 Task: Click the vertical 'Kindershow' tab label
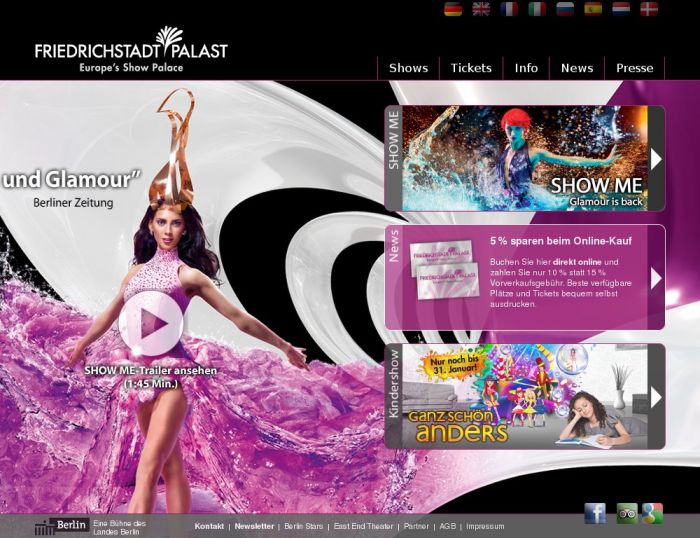pyautogui.click(x=393, y=384)
